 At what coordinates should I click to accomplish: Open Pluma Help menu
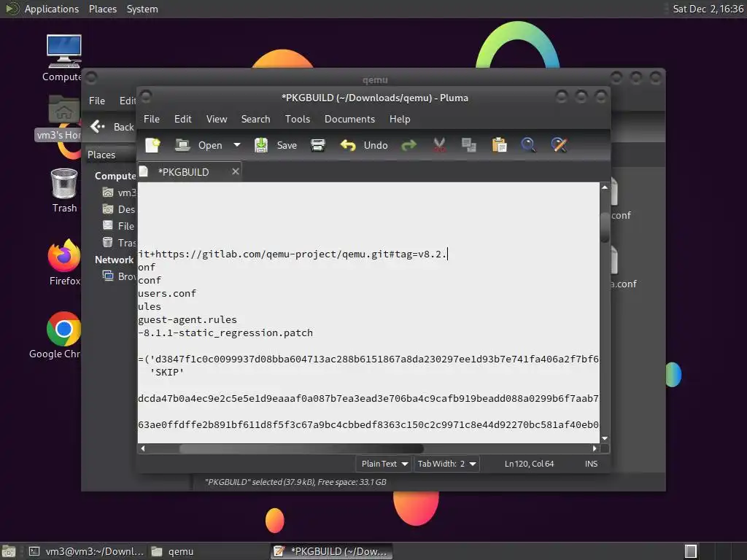[x=400, y=119]
